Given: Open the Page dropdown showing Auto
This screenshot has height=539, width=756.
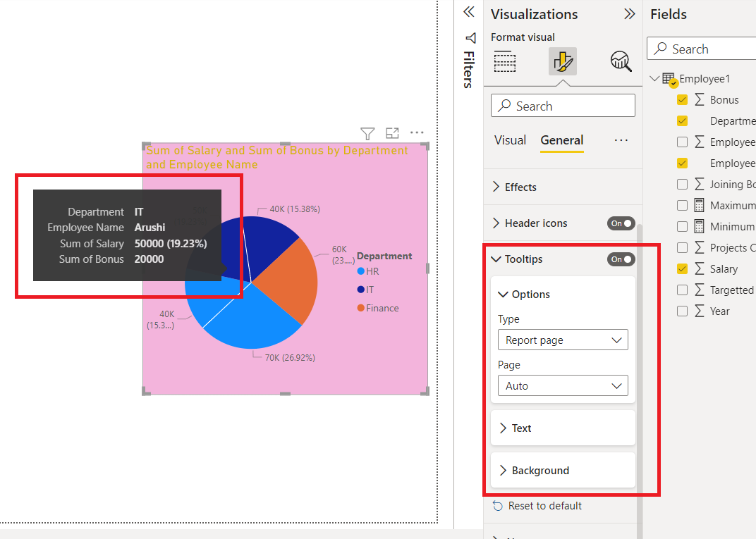Looking at the screenshot, I should (563, 386).
